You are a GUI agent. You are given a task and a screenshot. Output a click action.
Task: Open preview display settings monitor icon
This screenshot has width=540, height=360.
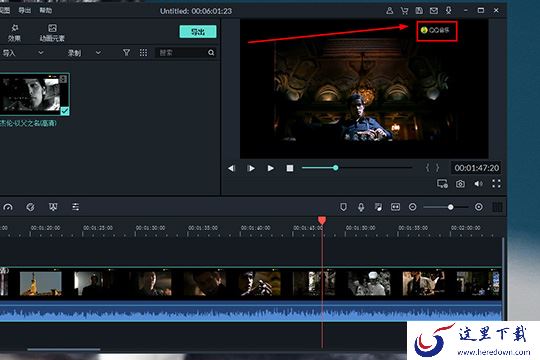tap(442, 184)
